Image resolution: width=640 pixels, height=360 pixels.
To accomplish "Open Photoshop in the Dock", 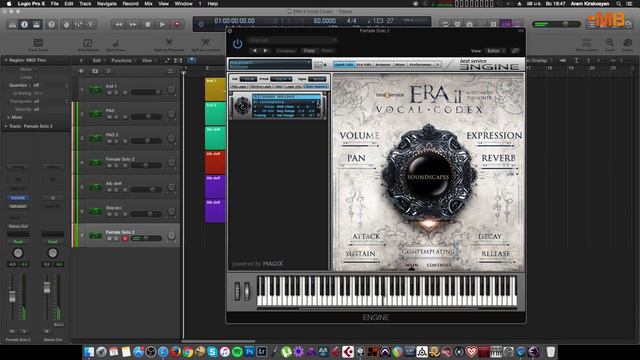I will [249, 351].
